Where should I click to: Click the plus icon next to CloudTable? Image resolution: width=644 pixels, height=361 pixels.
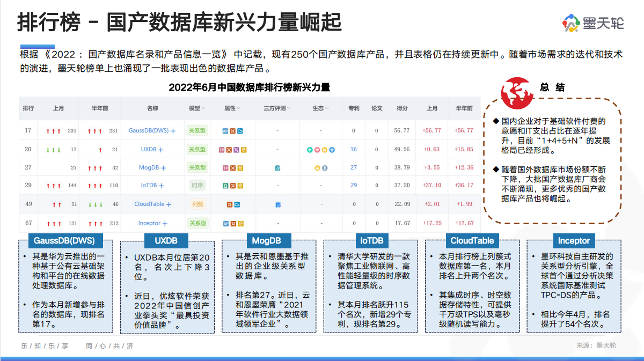pyautogui.click(x=169, y=204)
